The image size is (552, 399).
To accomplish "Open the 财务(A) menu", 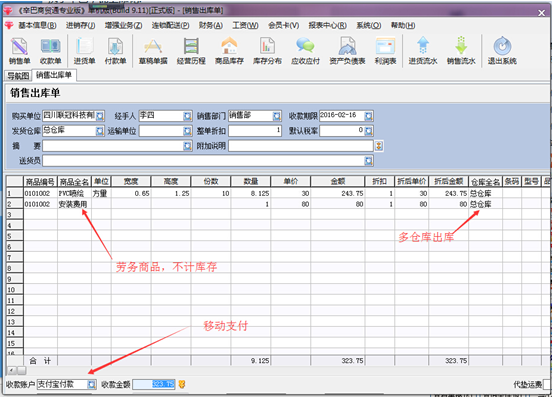I will click(x=211, y=25).
